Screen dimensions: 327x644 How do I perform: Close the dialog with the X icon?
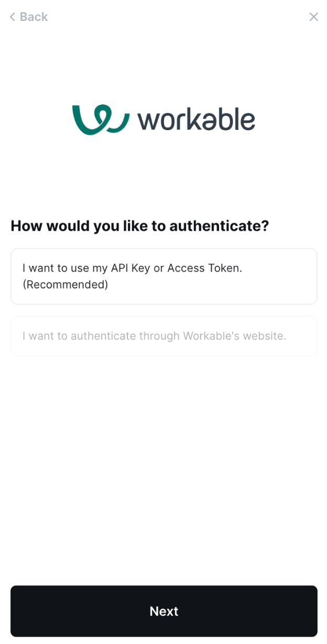[x=314, y=17]
